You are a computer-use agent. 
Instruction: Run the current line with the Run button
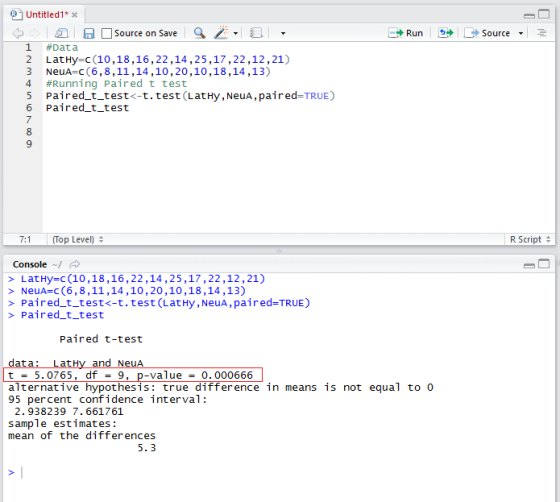[405, 33]
